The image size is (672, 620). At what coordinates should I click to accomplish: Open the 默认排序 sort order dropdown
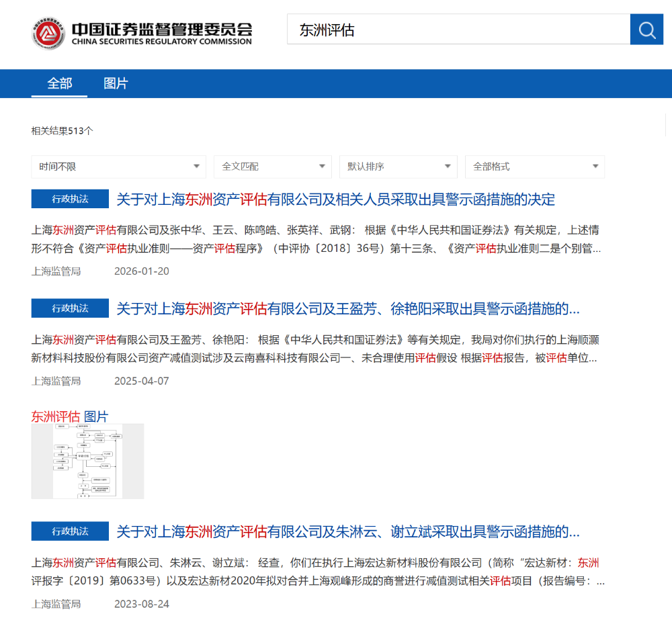click(x=398, y=167)
